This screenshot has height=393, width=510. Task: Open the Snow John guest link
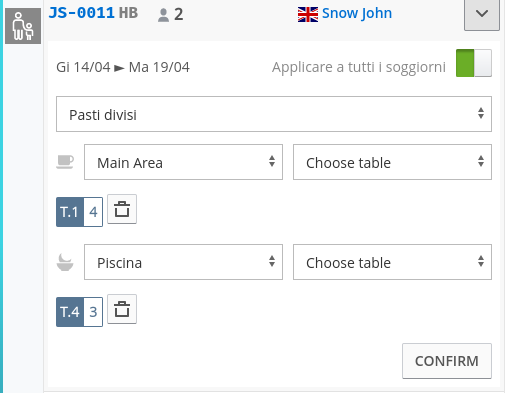pyautogui.click(x=357, y=13)
